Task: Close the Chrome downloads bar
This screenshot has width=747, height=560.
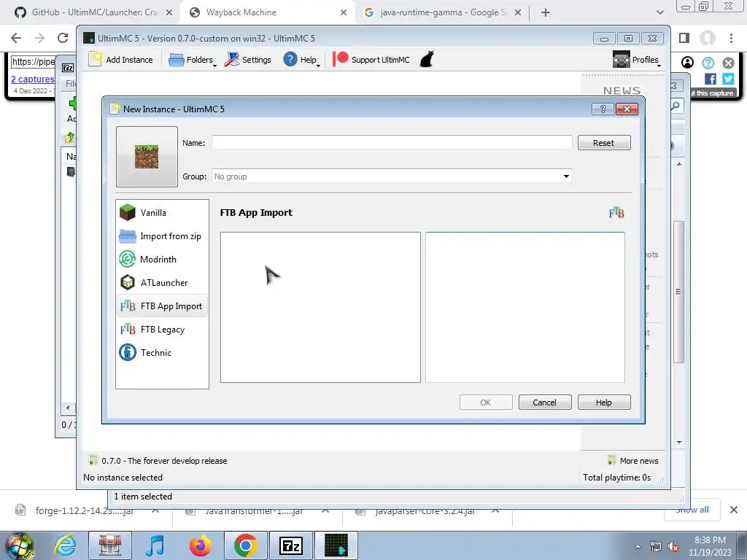Action: point(734,510)
